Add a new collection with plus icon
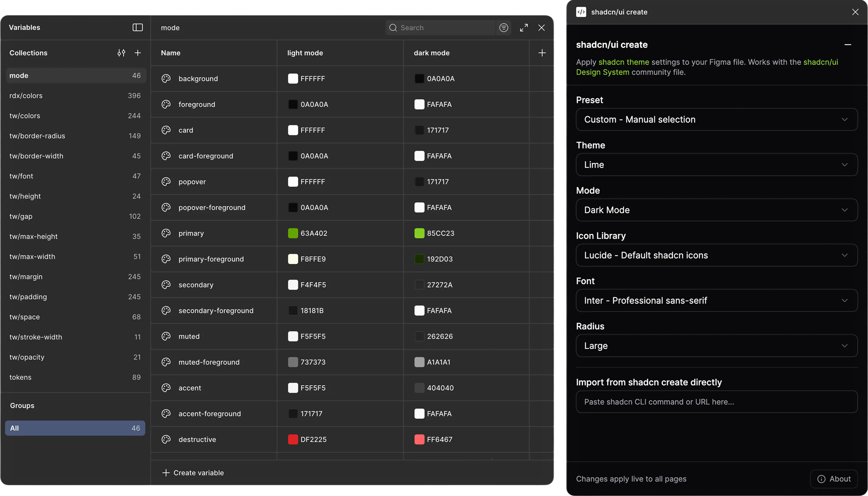 (138, 53)
